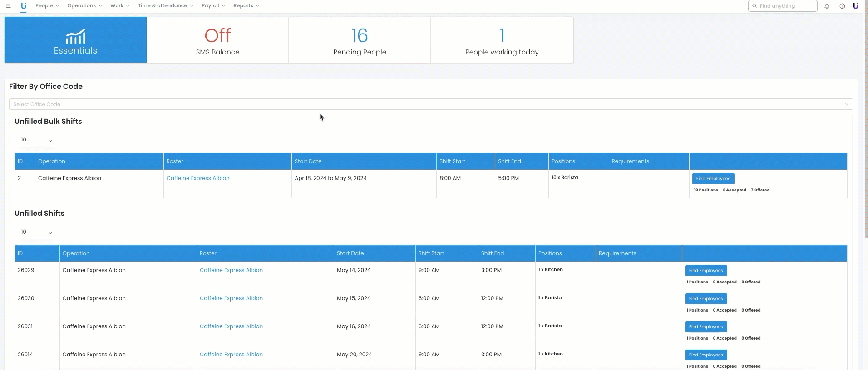The height and width of the screenshot is (370, 868).
Task: Open the notifications bell
Action: pyautogui.click(x=827, y=6)
